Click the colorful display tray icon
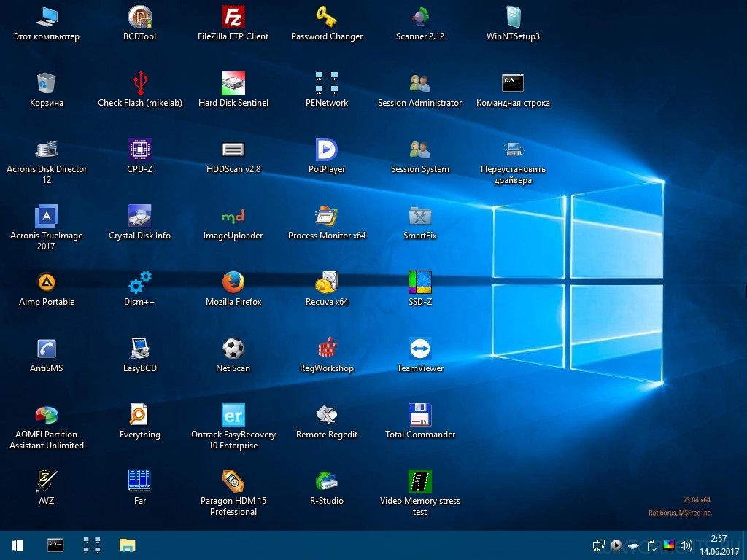 [669, 545]
